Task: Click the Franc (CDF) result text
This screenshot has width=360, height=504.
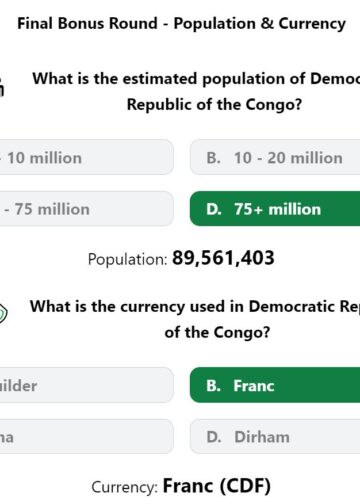Action: click(x=216, y=486)
